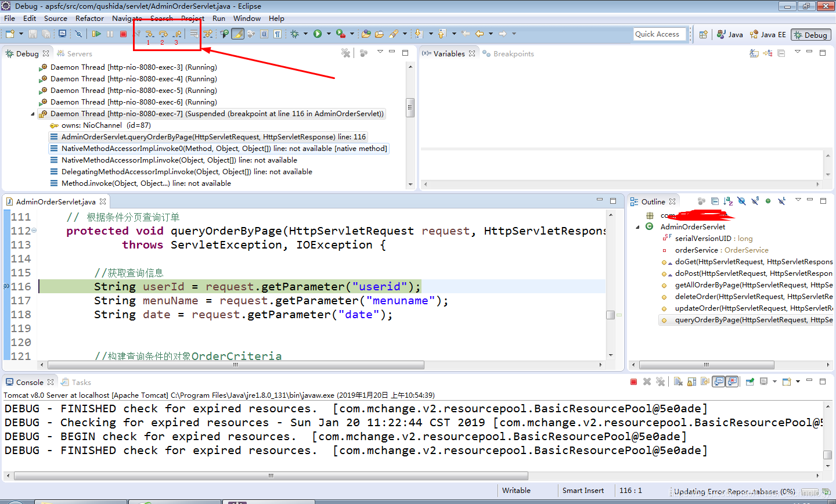The width and height of the screenshot is (836, 504).
Task: Toggle Hide Non-Public Members in the Outline view
Action: point(768,201)
